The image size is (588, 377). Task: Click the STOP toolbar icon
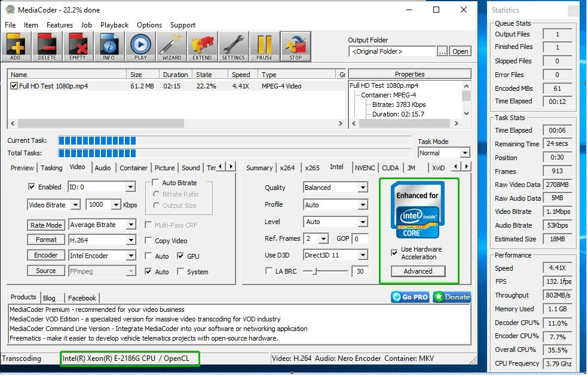pyautogui.click(x=296, y=47)
